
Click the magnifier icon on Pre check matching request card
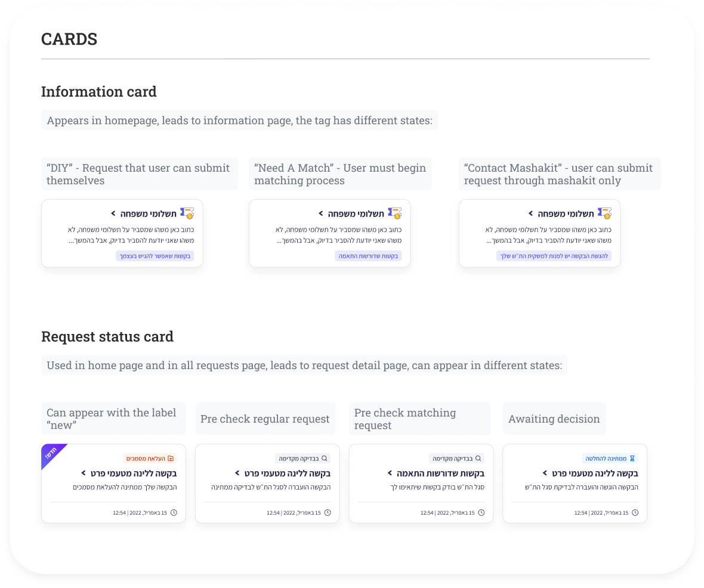pos(478,459)
